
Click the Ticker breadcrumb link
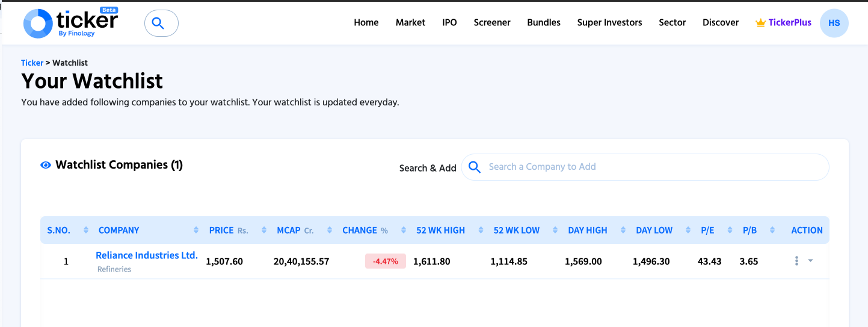(x=32, y=63)
